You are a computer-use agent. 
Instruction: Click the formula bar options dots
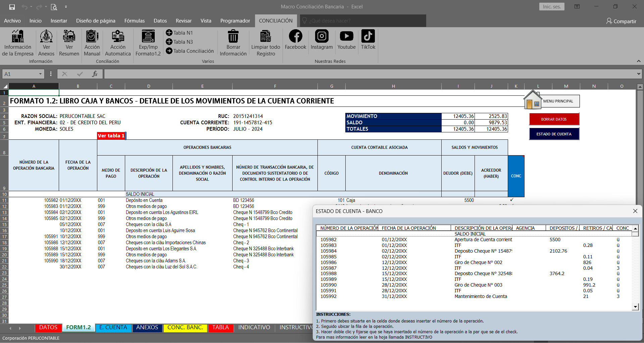(x=51, y=74)
